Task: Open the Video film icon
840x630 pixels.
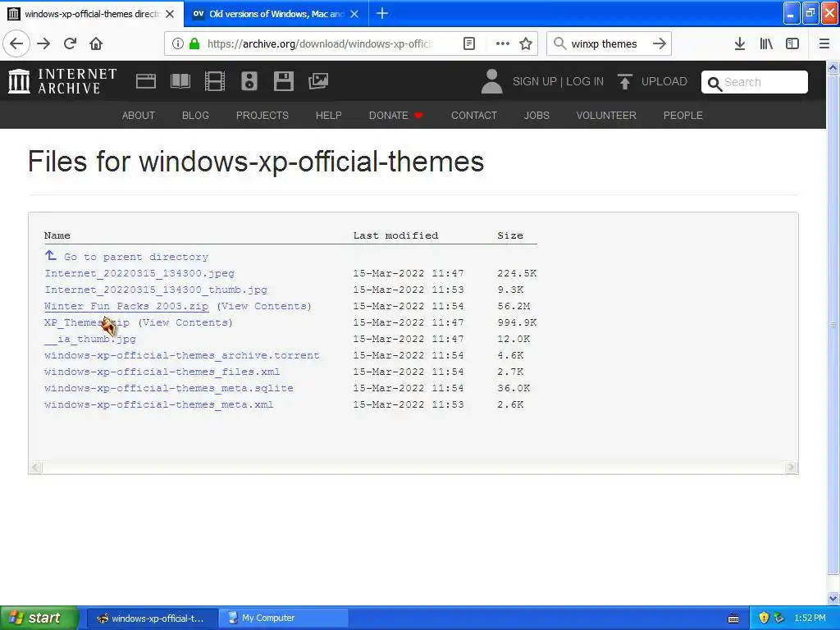Action: pyautogui.click(x=215, y=81)
